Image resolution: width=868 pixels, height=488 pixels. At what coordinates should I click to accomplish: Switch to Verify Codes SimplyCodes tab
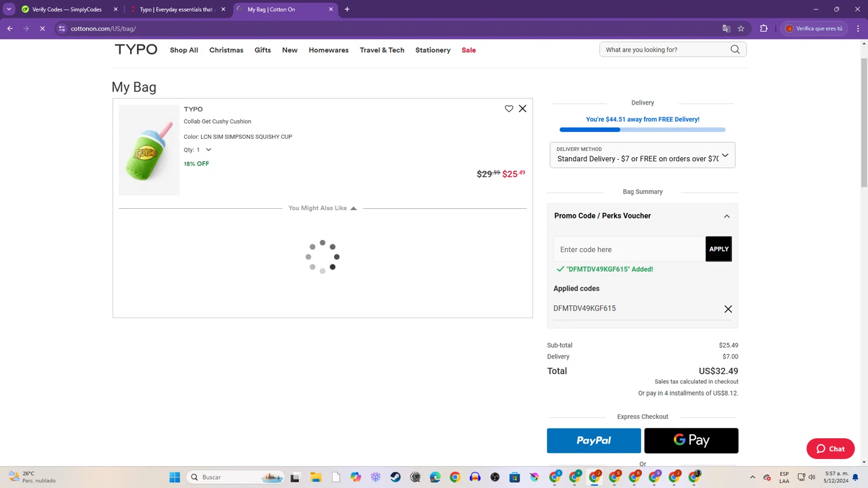(67, 9)
